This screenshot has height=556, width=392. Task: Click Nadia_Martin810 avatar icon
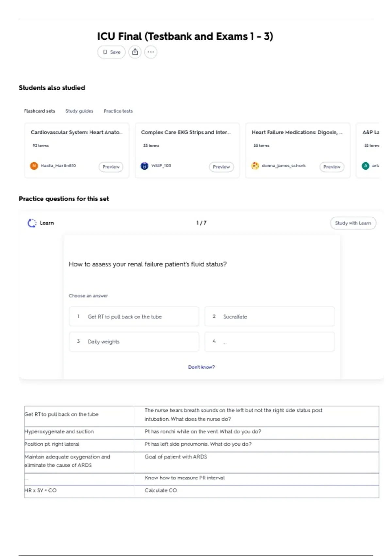click(x=34, y=166)
